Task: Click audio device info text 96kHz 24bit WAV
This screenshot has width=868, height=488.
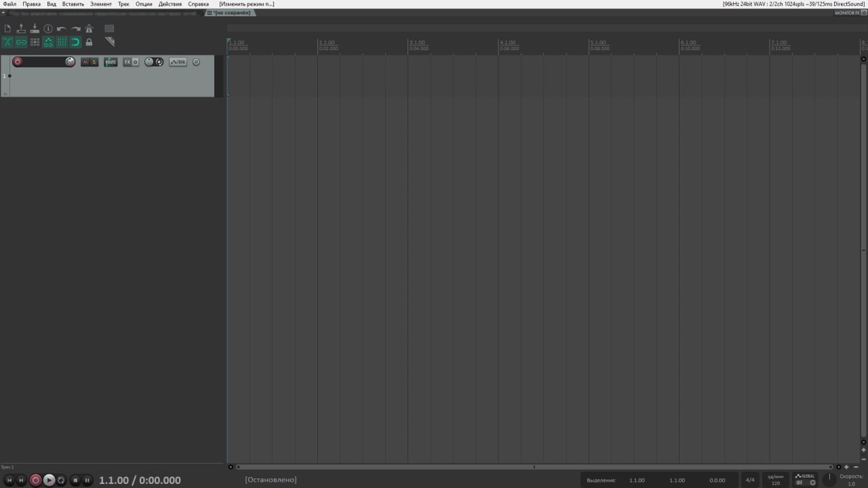Action: [793, 4]
